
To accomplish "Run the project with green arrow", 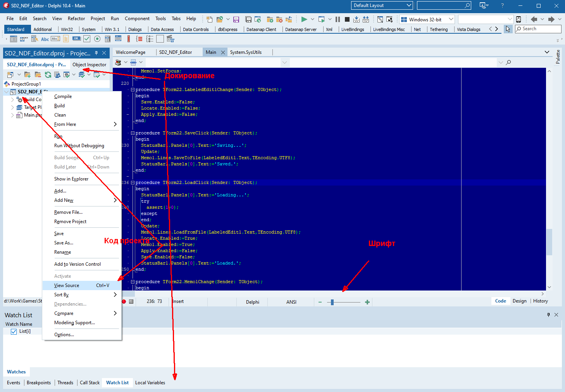I will pyautogui.click(x=304, y=19).
